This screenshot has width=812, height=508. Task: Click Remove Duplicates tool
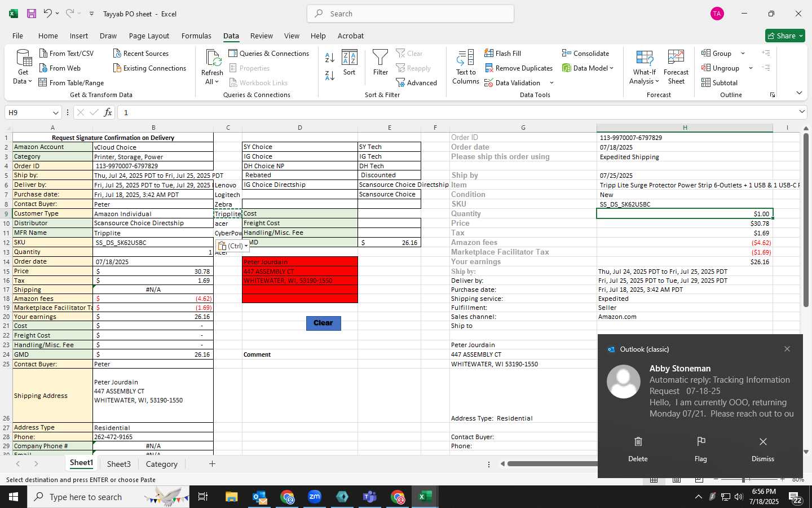(519, 68)
